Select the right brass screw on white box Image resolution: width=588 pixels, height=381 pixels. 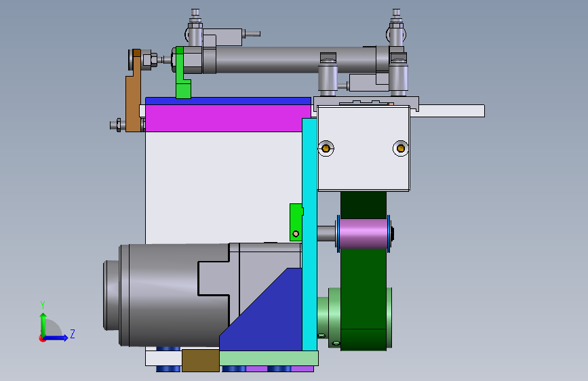click(x=401, y=148)
